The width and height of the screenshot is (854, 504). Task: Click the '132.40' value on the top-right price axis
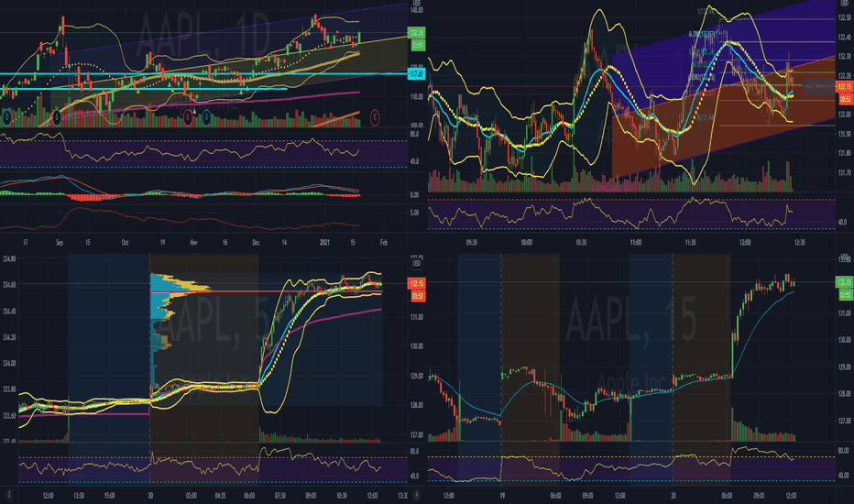[x=845, y=37]
